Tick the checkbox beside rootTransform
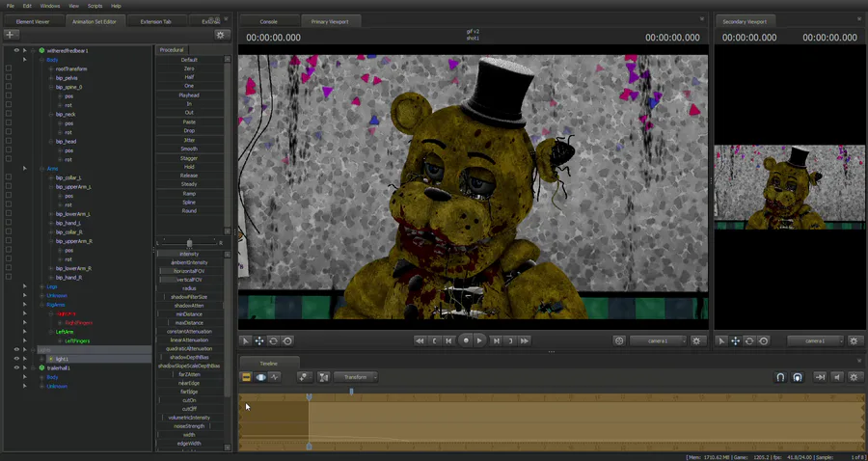The image size is (868, 461). pyautogui.click(x=9, y=68)
